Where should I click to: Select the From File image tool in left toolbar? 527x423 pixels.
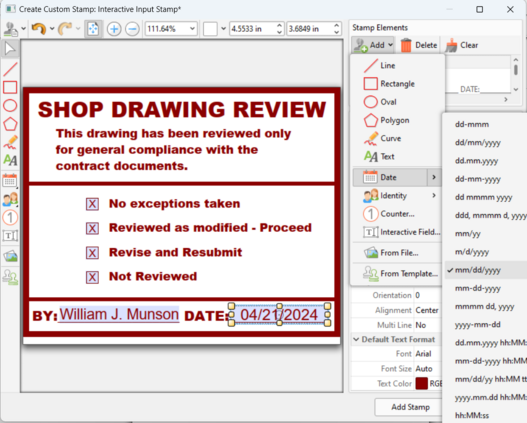tap(10, 256)
